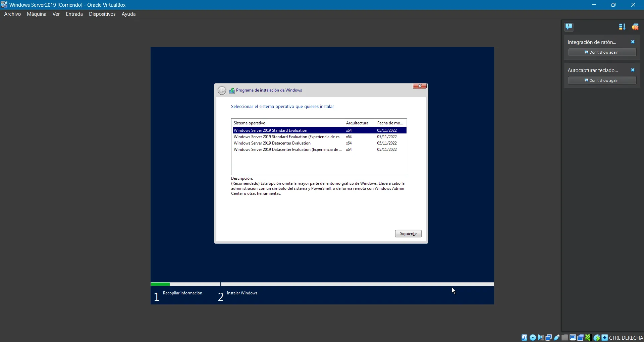
Task: Click the mouse integration indicator icon
Action: coord(597,338)
